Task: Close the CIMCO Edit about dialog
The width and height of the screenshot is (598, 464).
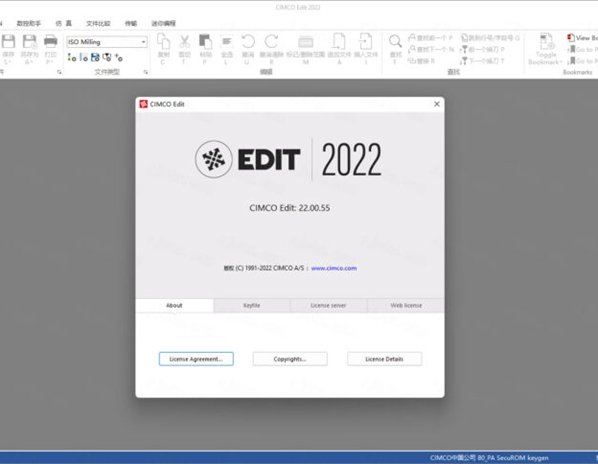Action: [437, 104]
